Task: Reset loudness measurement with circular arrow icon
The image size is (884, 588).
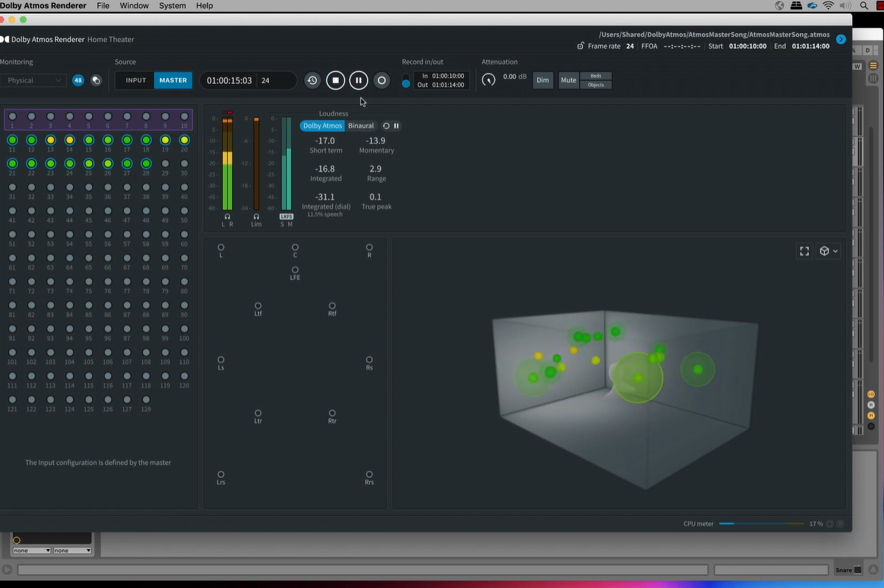Action: pos(386,126)
